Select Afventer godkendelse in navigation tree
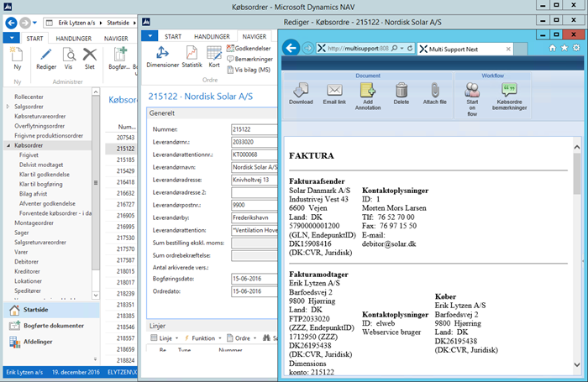This screenshot has height=382, width=588. click(47, 203)
